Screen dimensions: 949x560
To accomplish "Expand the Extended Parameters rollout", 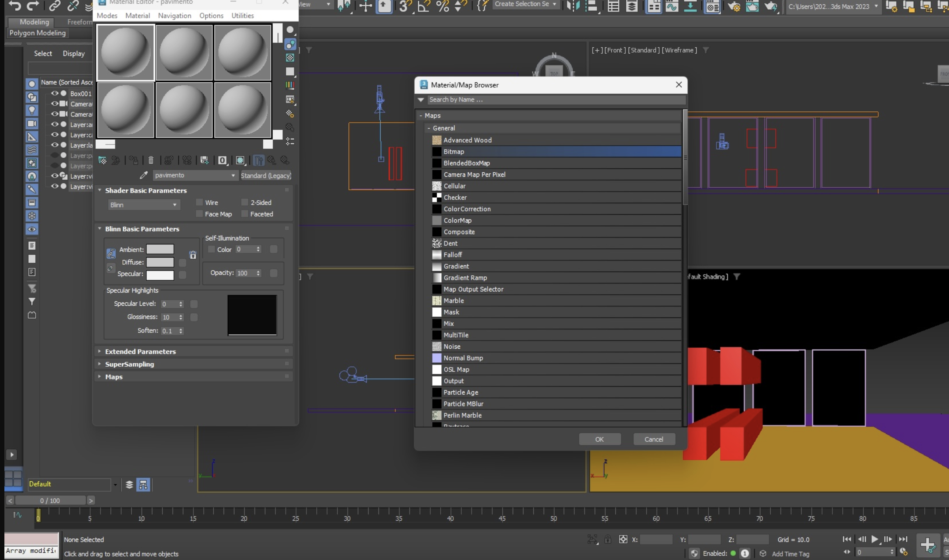I will point(140,351).
